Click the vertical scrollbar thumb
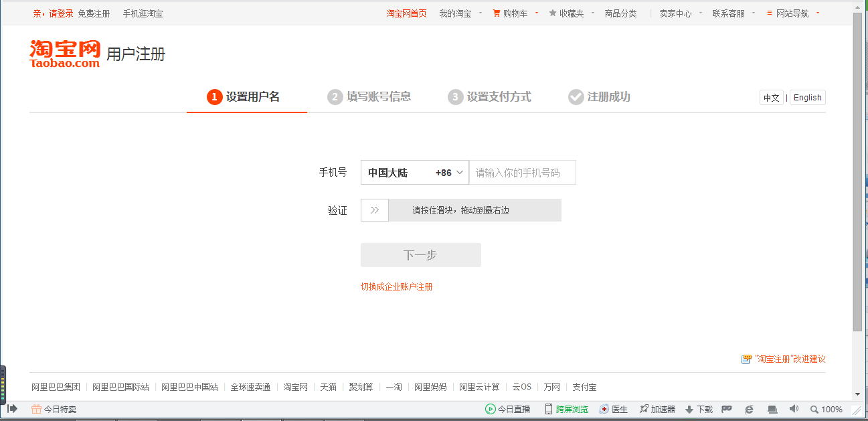 tap(857, 171)
